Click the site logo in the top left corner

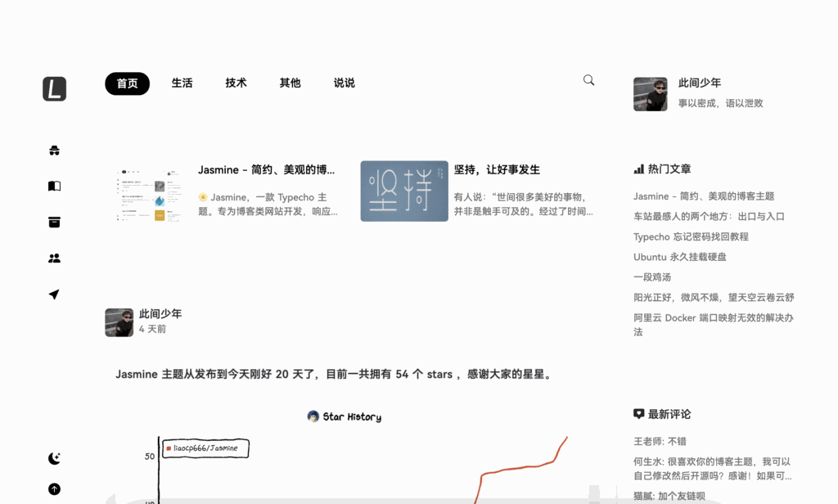[x=54, y=89]
